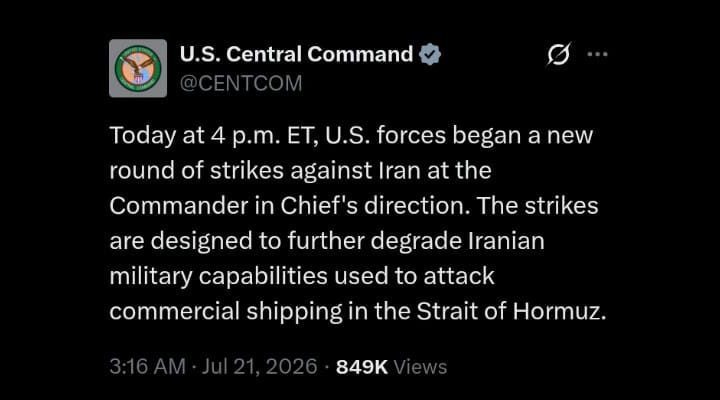The image size is (720, 400).
Task: Click the "commercial shipping in the Strait" line
Action: pyautogui.click(x=358, y=312)
